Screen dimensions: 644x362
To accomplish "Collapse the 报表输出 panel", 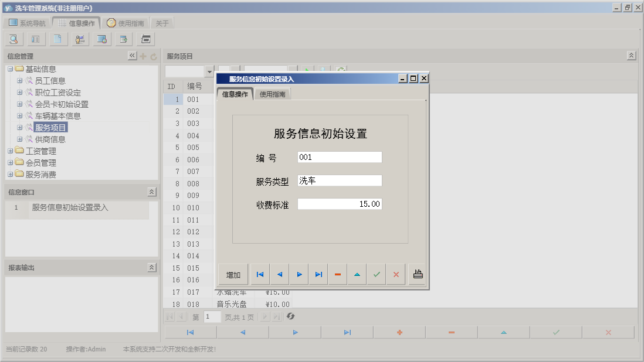I will [151, 267].
